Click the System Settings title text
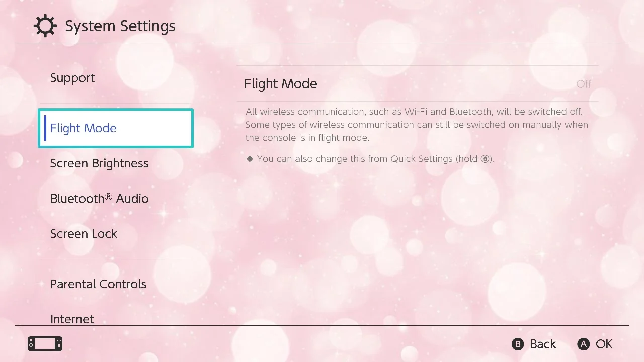 [x=120, y=26]
